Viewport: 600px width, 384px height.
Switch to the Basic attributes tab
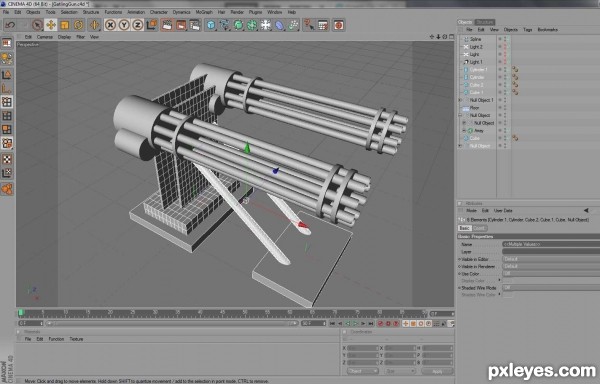click(x=464, y=228)
